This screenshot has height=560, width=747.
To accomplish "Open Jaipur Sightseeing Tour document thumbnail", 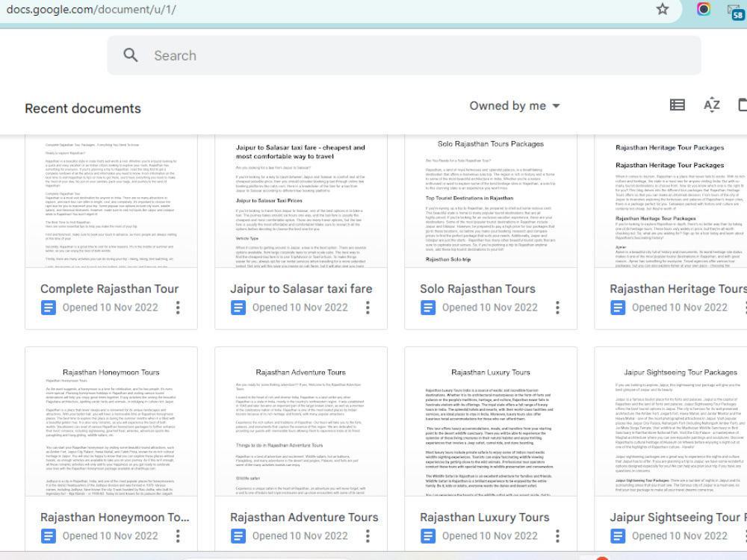I will [671, 421].
